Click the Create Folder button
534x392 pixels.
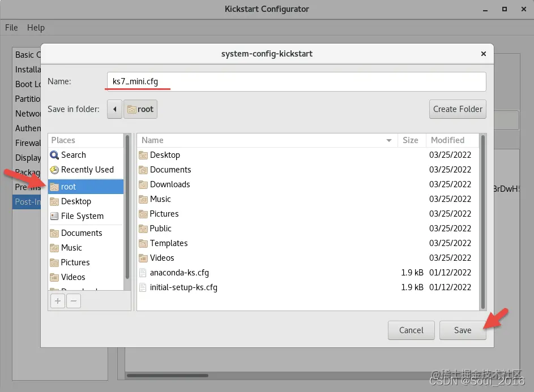[458, 109]
